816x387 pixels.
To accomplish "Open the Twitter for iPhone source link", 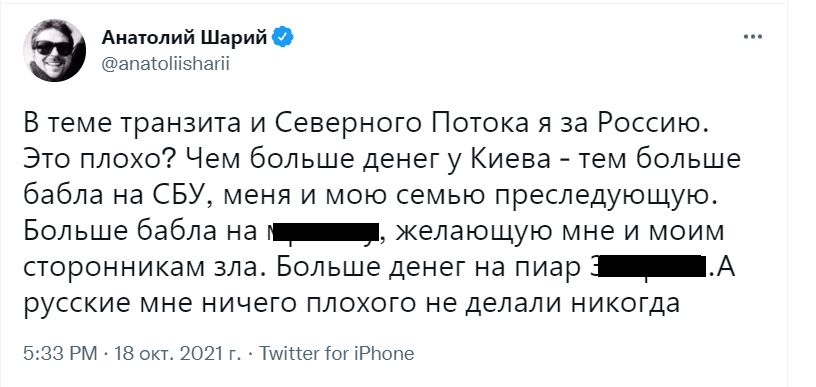I will coord(336,354).
